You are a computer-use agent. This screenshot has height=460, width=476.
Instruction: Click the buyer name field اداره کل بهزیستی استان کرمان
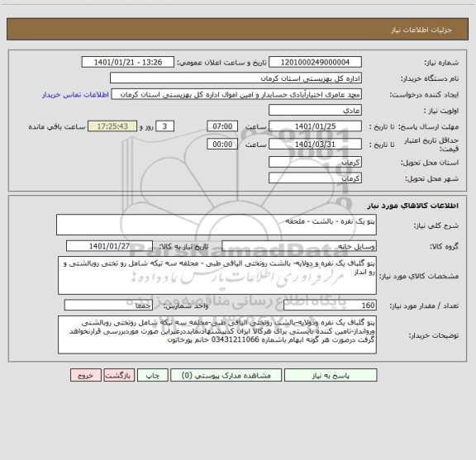pos(236,78)
